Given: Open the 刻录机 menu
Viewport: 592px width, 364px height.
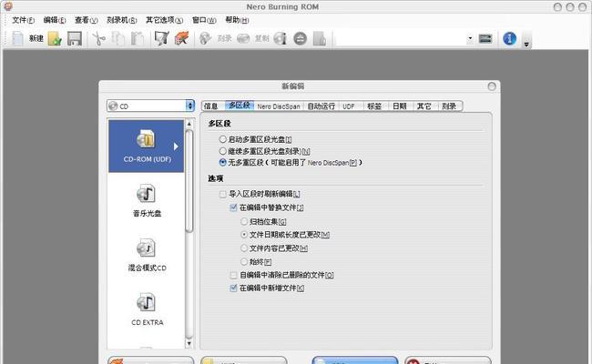Looking at the screenshot, I should 121,20.
